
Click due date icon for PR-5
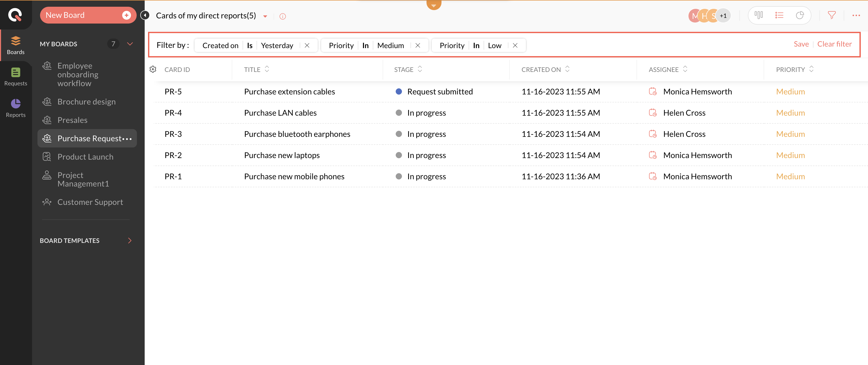652,91
